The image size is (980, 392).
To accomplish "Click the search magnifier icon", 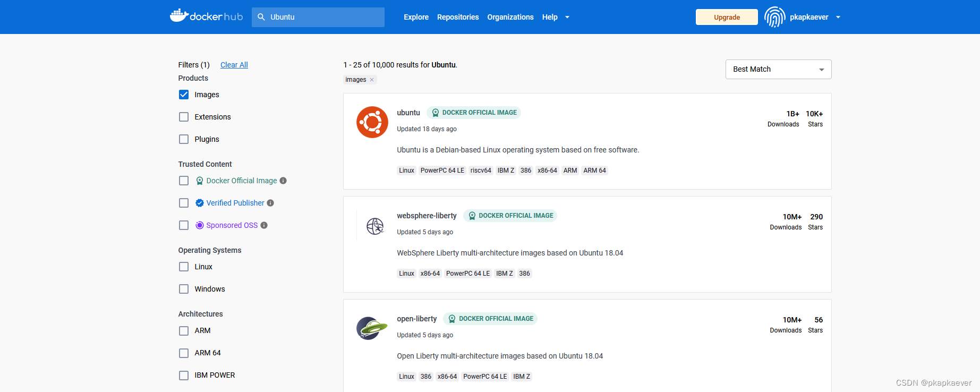I will pyautogui.click(x=261, y=17).
